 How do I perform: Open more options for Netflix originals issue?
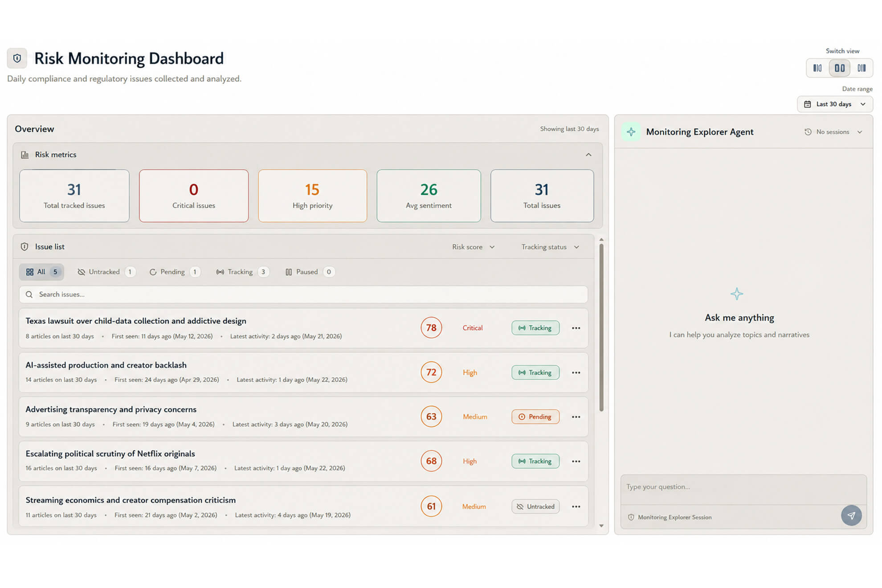[x=576, y=461]
